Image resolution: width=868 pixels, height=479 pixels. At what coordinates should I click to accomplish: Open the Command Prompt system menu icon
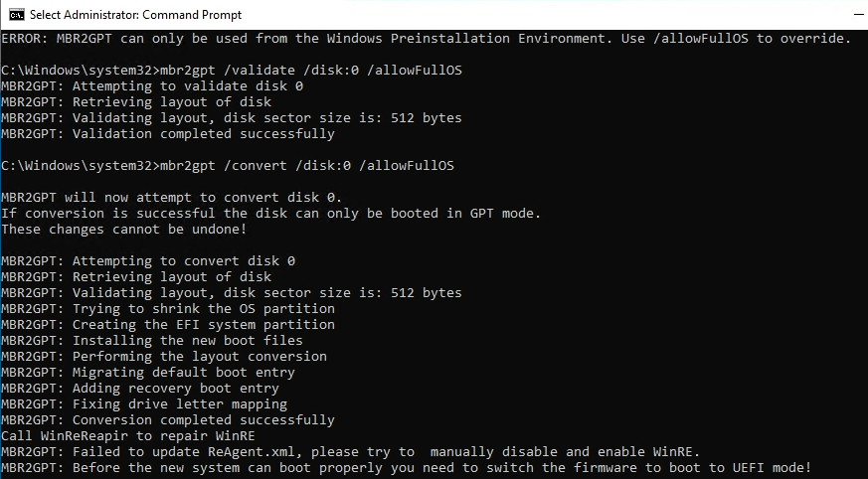pos(16,15)
